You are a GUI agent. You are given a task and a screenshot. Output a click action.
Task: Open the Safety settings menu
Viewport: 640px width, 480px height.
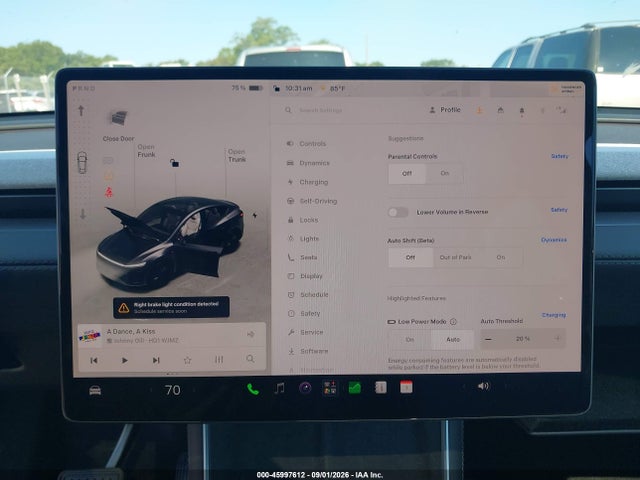click(304, 313)
